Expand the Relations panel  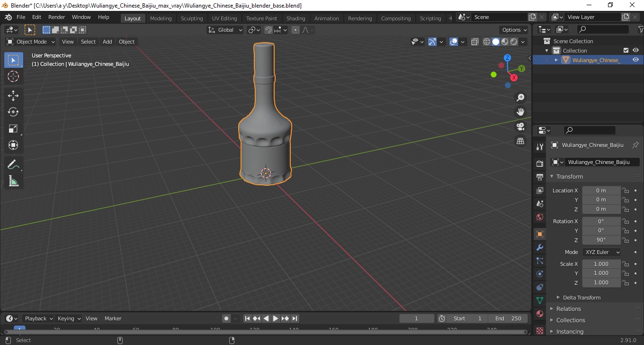[x=569, y=309]
